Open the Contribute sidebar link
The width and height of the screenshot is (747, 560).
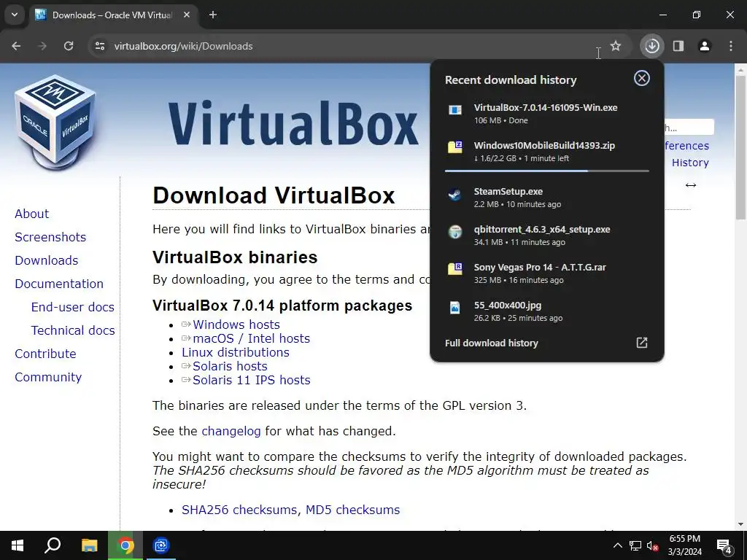coord(46,354)
